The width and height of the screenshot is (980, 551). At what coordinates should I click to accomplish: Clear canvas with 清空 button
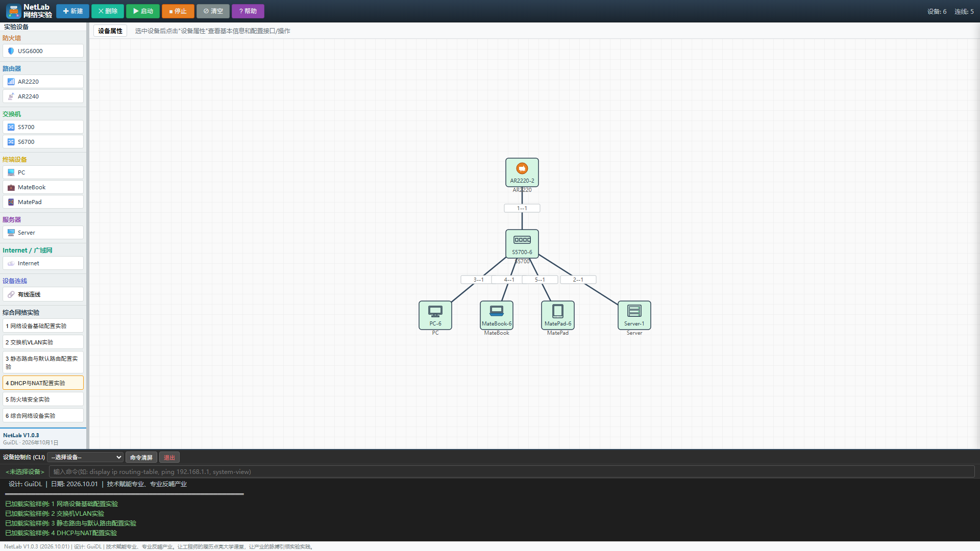[x=213, y=11]
